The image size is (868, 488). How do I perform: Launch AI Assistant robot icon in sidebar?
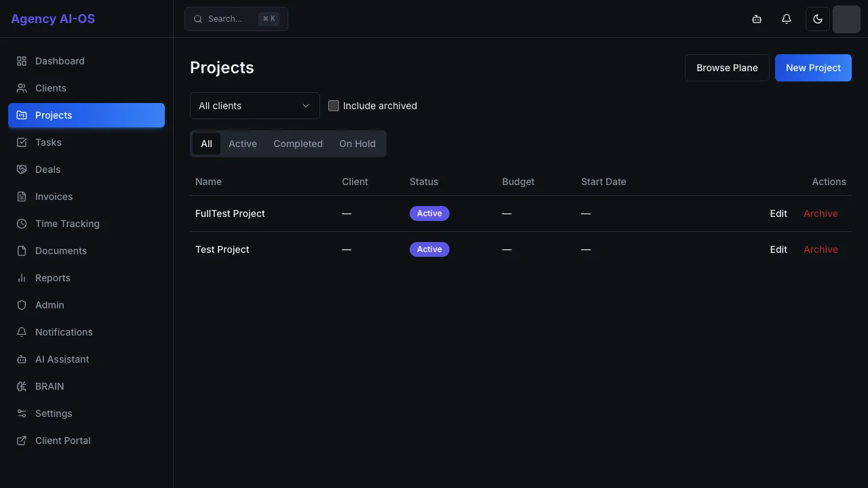[22, 359]
